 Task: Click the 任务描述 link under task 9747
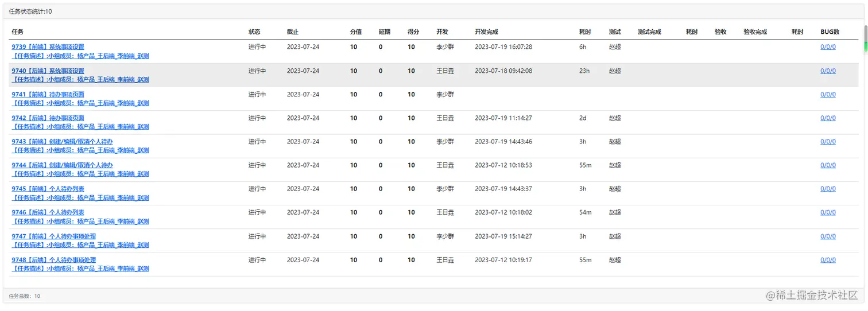pyautogui.click(x=80, y=245)
